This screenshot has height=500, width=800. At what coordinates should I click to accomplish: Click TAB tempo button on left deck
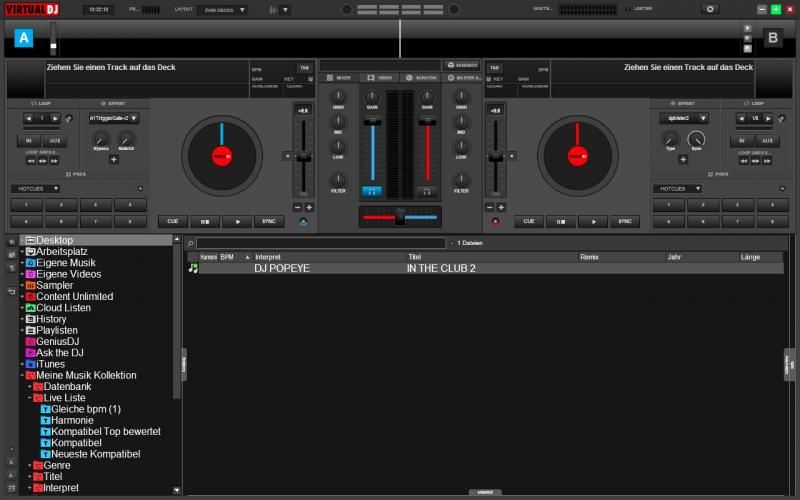coord(305,68)
